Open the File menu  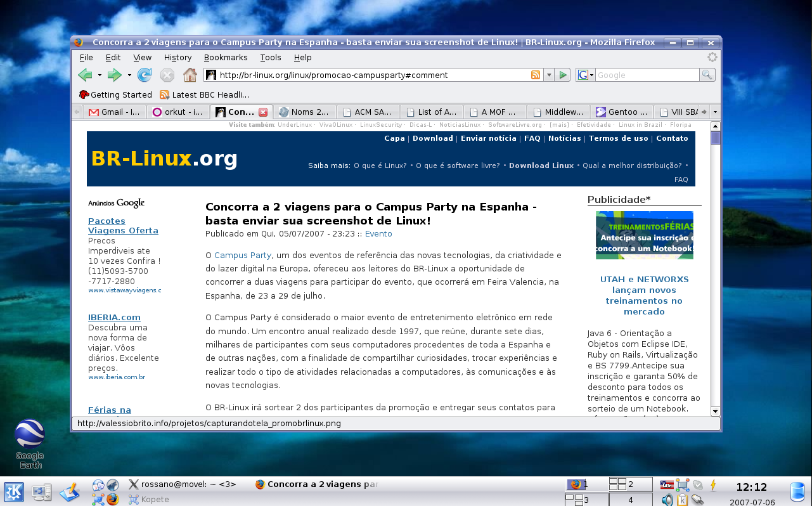(86, 57)
